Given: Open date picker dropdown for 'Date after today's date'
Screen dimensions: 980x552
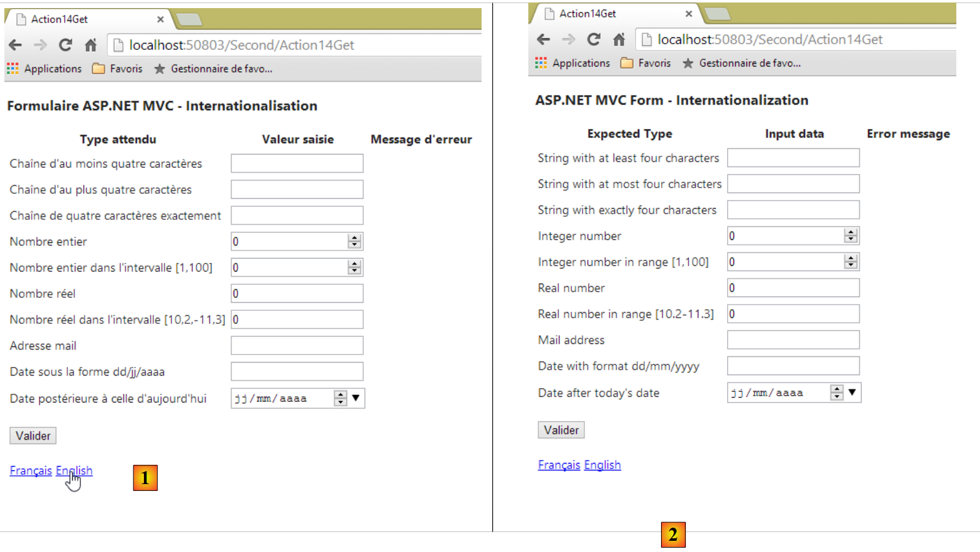Looking at the screenshot, I should 852,393.
